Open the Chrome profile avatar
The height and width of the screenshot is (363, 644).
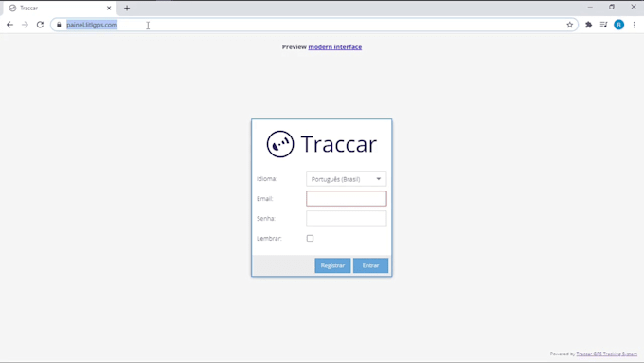(x=619, y=25)
